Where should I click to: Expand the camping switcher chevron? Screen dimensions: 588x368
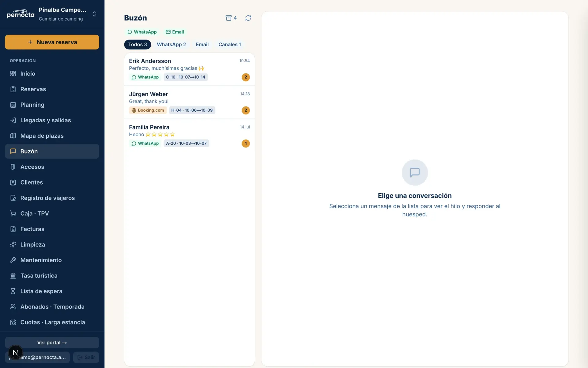94,14
